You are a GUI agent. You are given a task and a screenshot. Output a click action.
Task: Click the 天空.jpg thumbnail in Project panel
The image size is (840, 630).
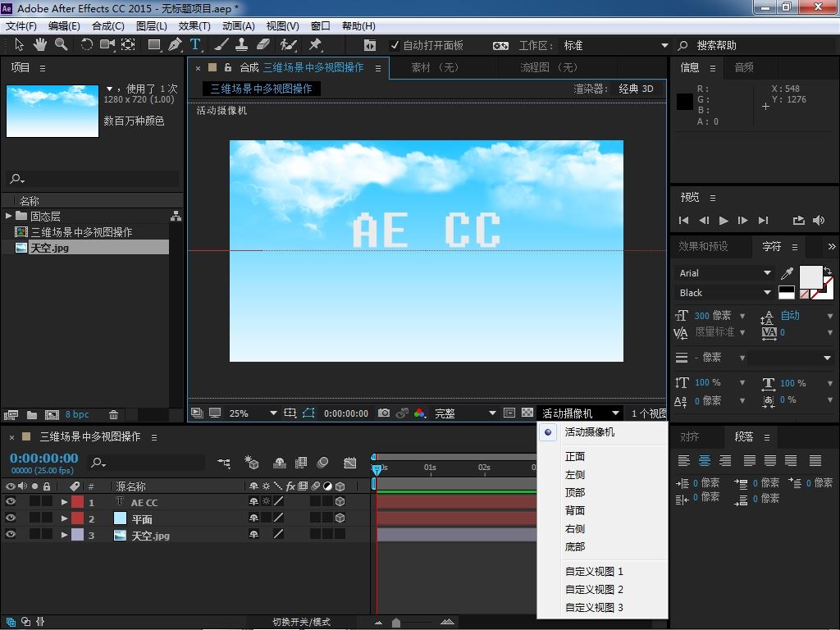coord(52,111)
